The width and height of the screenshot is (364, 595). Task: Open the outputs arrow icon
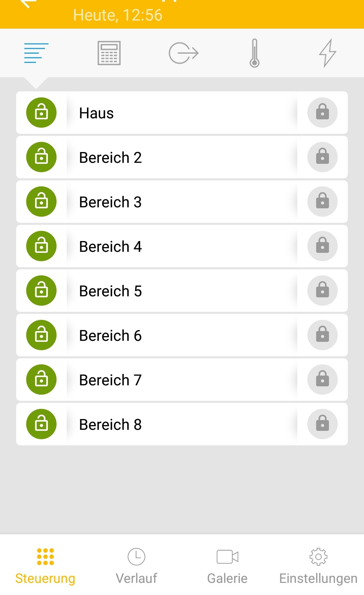pos(183,53)
